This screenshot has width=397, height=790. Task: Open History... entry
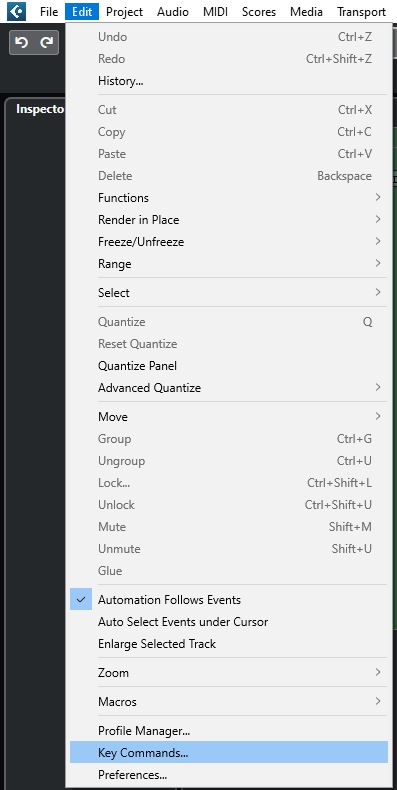[229, 81]
